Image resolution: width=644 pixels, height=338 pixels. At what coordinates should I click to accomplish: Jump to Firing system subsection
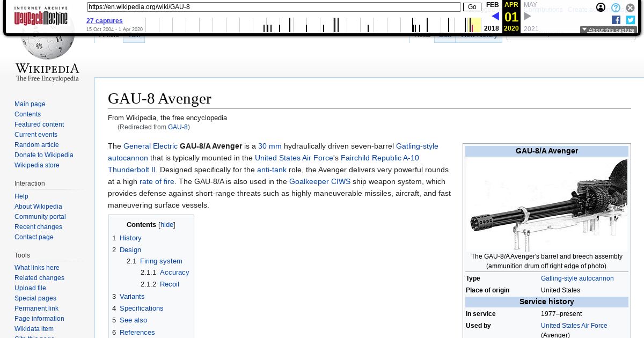(x=161, y=261)
